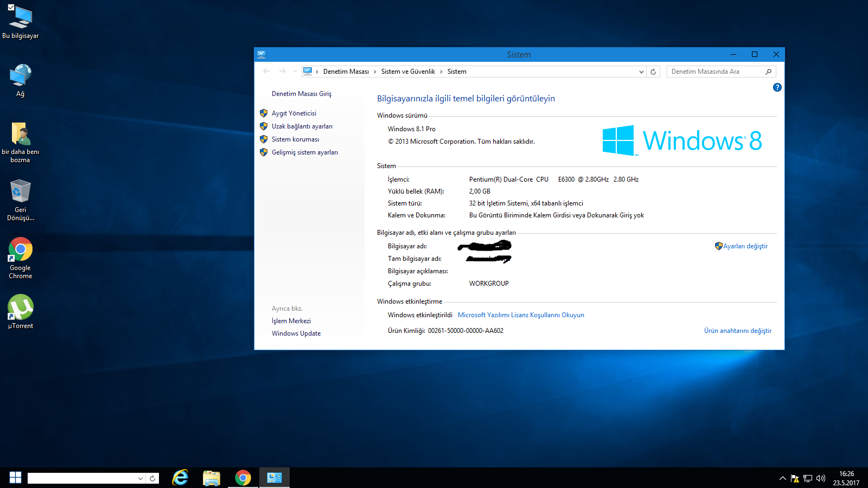Expand the chevron after Sistem ve Güvenlik
The width and height of the screenshot is (868, 488).
(441, 72)
